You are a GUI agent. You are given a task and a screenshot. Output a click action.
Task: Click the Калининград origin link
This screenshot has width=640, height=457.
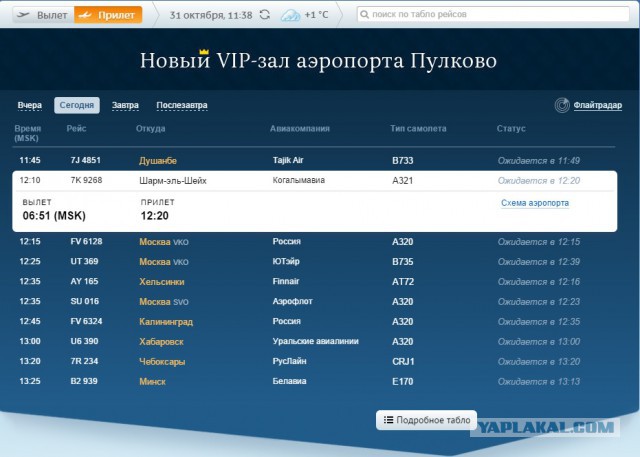coord(166,322)
